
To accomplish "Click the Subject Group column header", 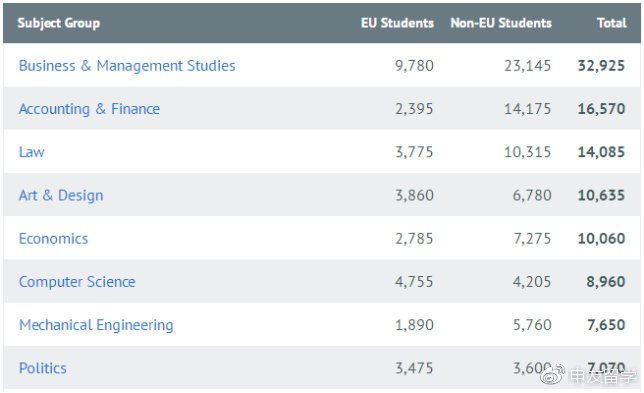I will (x=59, y=23).
